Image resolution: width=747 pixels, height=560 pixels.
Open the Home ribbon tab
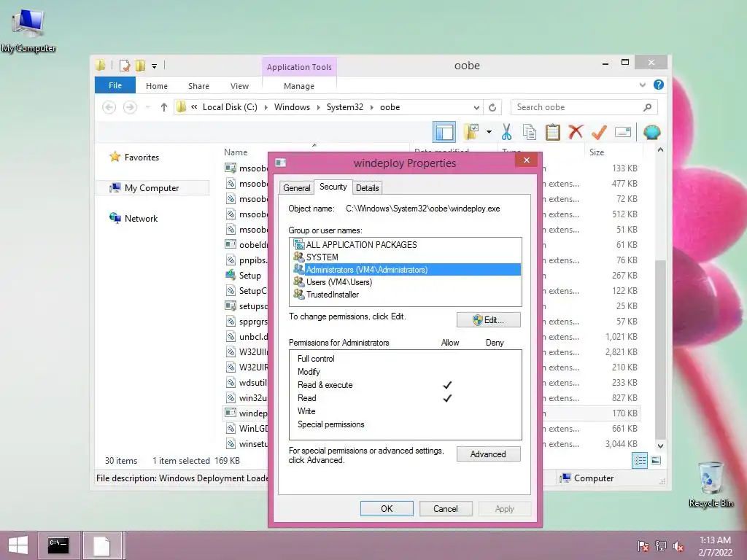click(x=157, y=86)
